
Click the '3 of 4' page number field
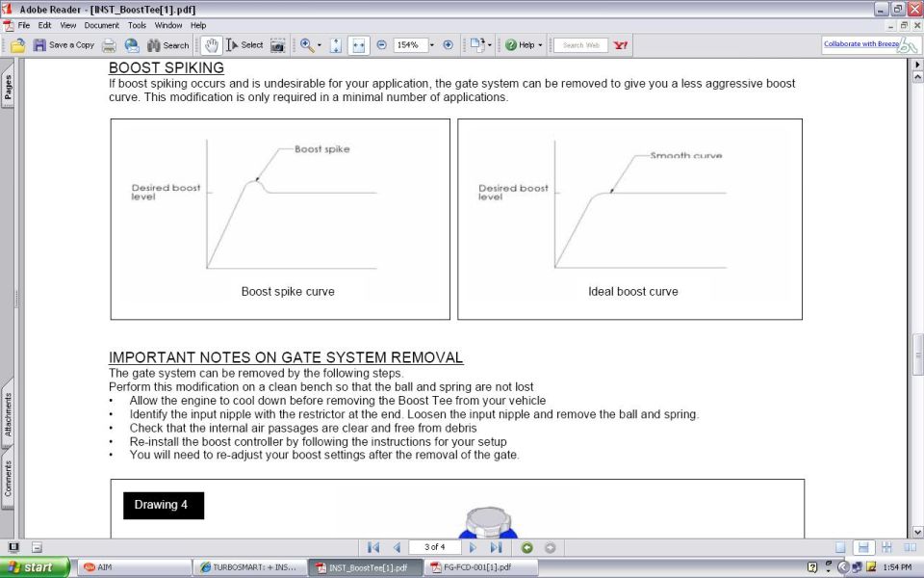434,547
